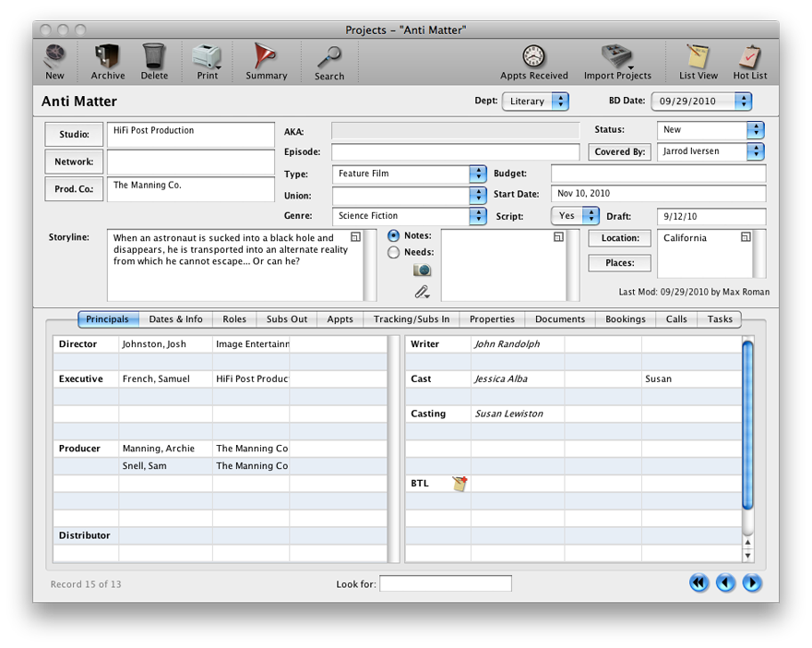Screen dimensions: 812x648
Task: Switch to Dates & Info tab
Action: tap(175, 319)
